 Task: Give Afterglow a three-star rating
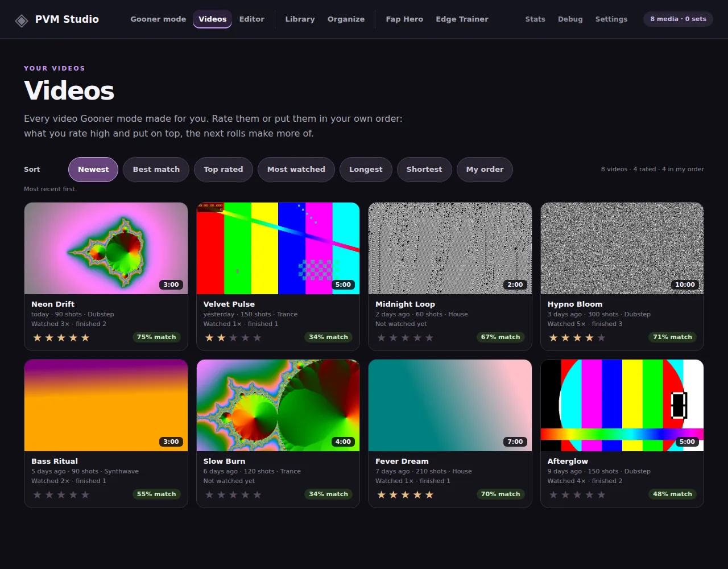click(577, 494)
